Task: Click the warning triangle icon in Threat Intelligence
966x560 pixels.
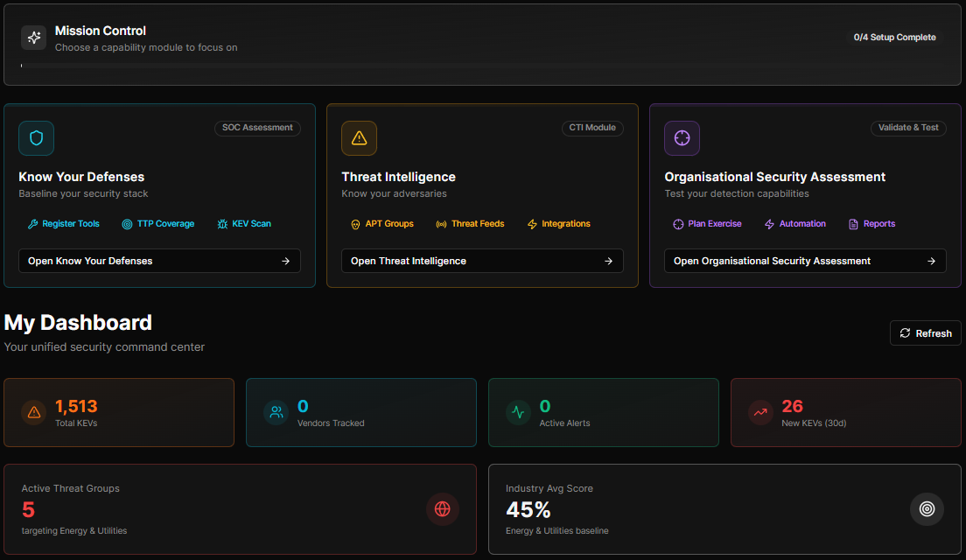Action: point(359,138)
